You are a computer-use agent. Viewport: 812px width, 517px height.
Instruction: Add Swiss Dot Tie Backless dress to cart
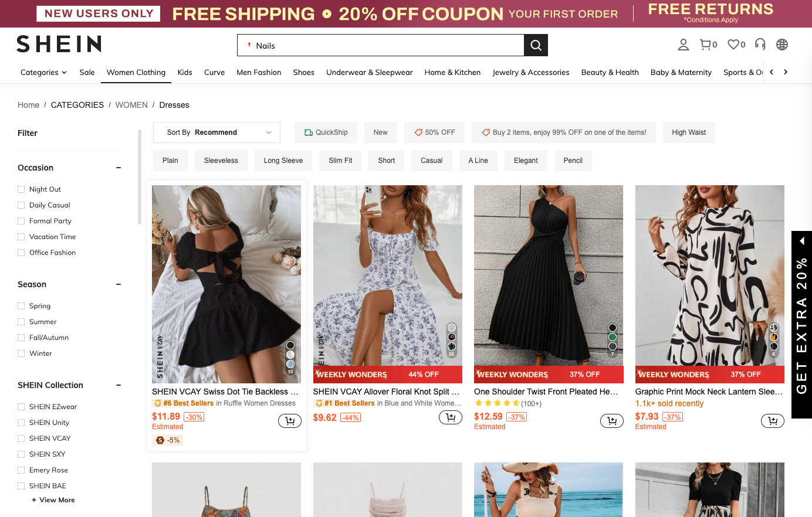pyautogui.click(x=290, y=420)
